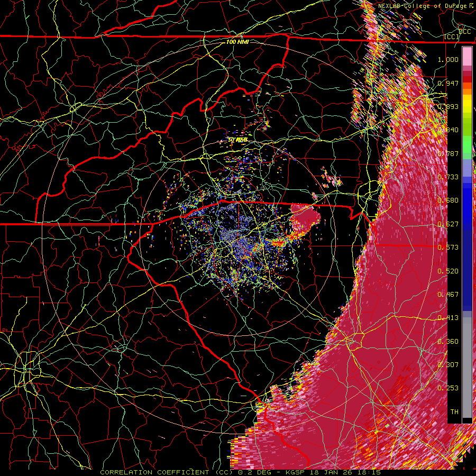Select the 0.627 scale value

click(448, 224)
